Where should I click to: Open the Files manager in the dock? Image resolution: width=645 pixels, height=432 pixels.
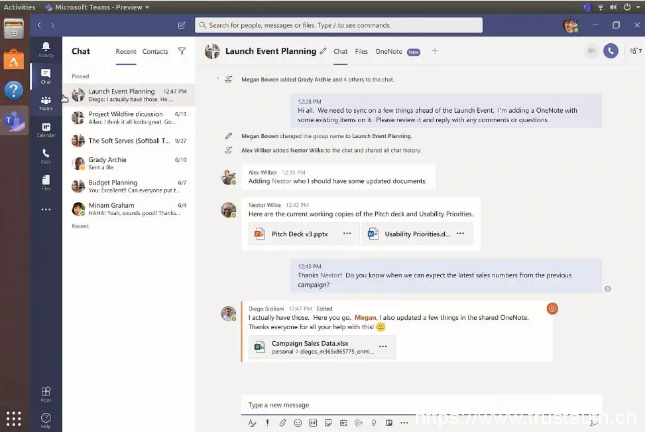point(14,29)
